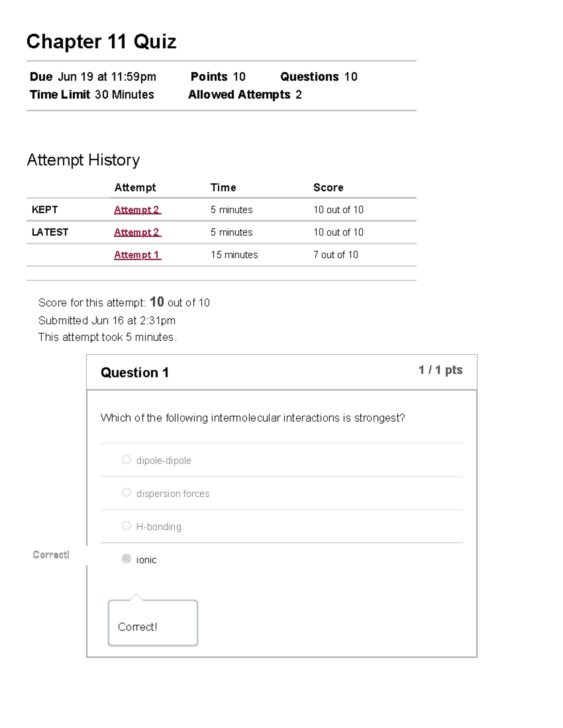Image resolution: width=563 pixels, height=728 pixels.
Task: Click the 1 / 1 pts score label
Action: pyautogui.click(x=440, y=370)
